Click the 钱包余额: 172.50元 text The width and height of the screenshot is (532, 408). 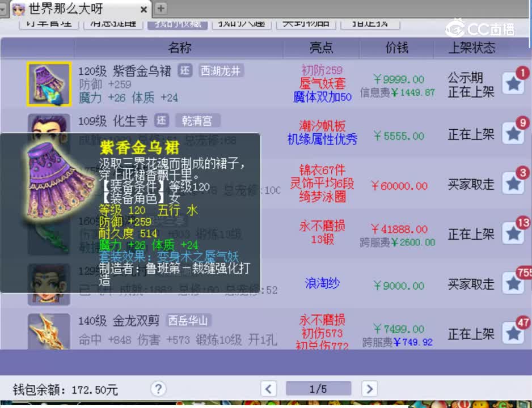click(x=65, y=390)
